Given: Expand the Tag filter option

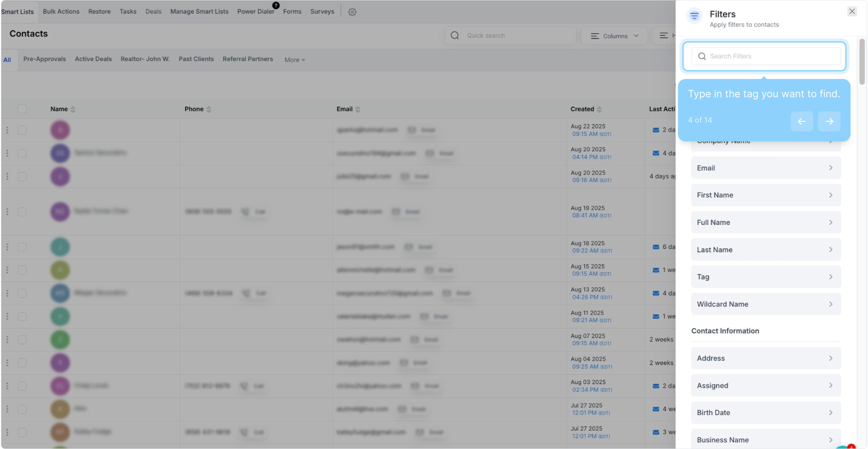Looking at the screenshot, I should [765, 277].
